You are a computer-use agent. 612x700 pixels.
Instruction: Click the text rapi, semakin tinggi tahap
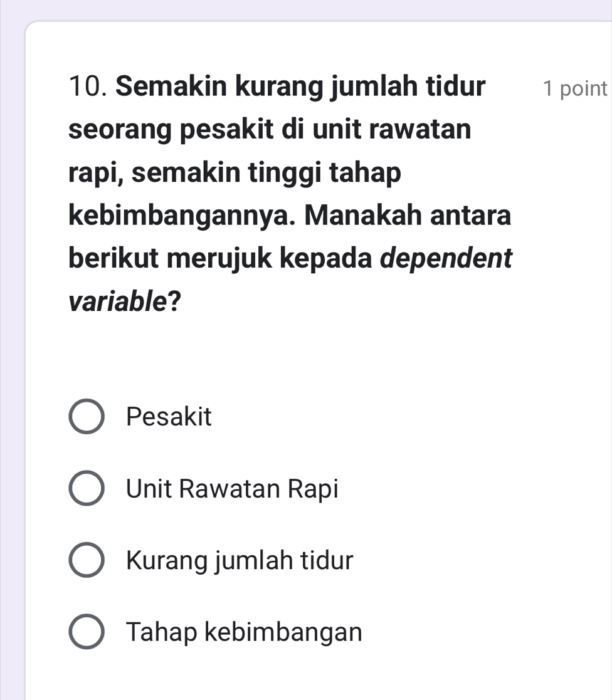234,174
